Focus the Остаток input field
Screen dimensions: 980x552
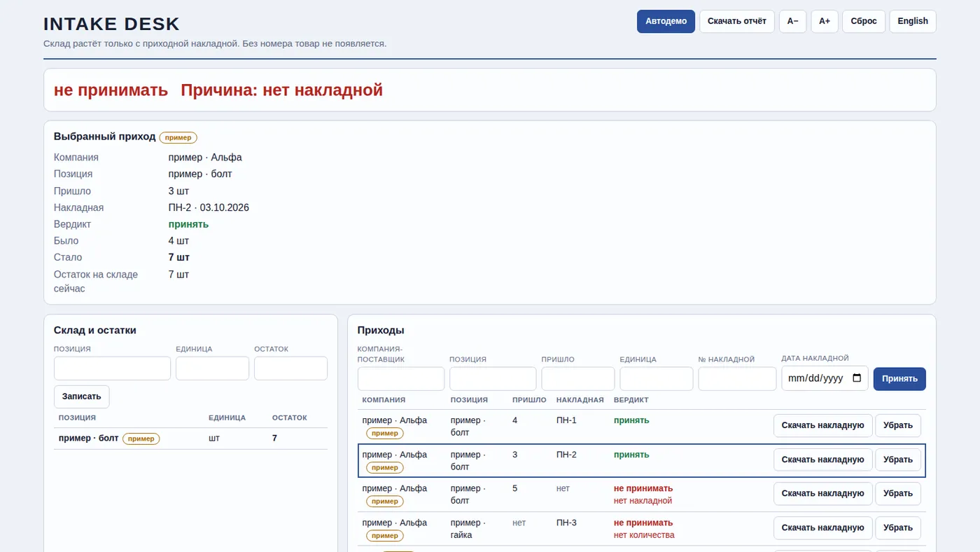click(290, 368)
